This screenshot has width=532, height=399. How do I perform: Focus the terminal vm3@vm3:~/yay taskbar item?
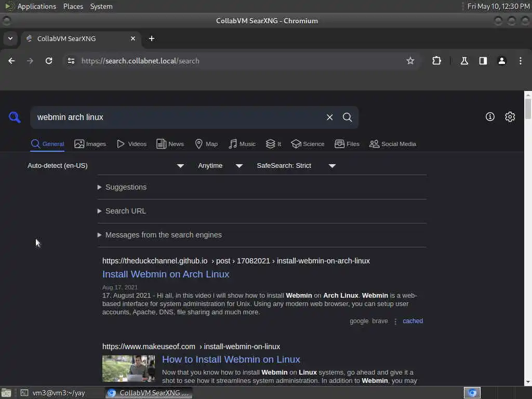(x=54, y=393)
